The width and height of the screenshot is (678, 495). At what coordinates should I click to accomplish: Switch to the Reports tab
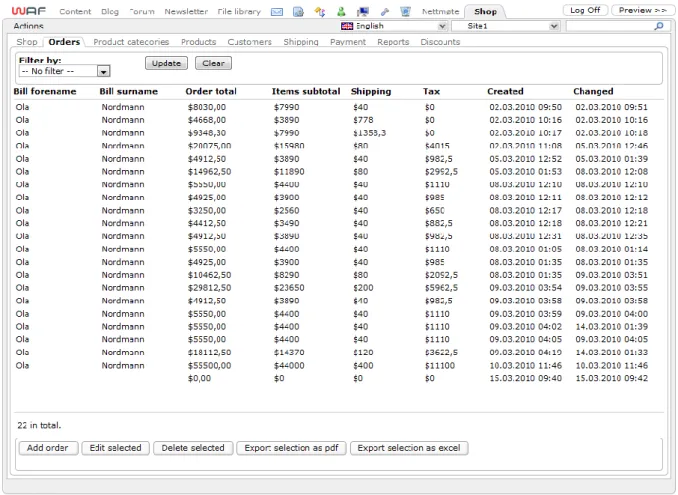pos(393,42)
